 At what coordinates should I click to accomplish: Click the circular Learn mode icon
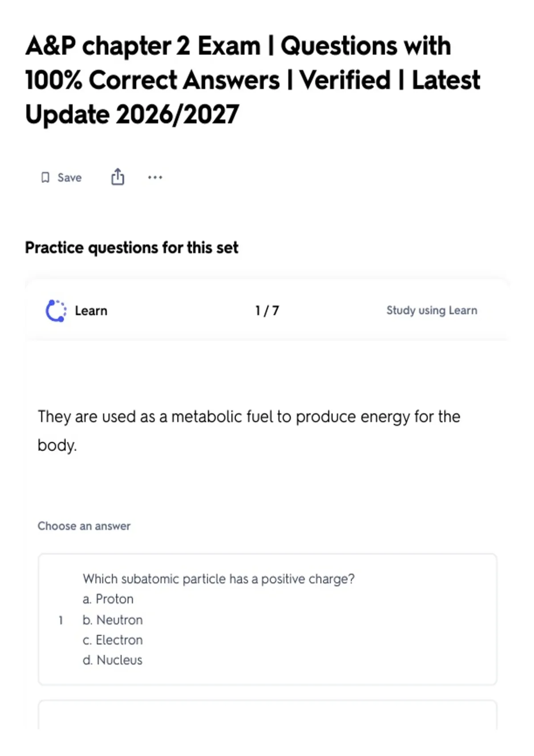click(56, 310)
